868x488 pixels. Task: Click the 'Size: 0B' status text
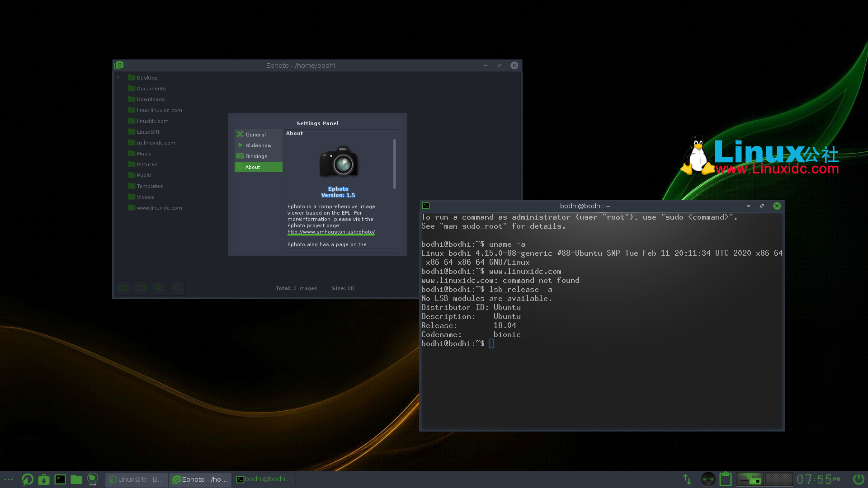[x=343, y=288]
